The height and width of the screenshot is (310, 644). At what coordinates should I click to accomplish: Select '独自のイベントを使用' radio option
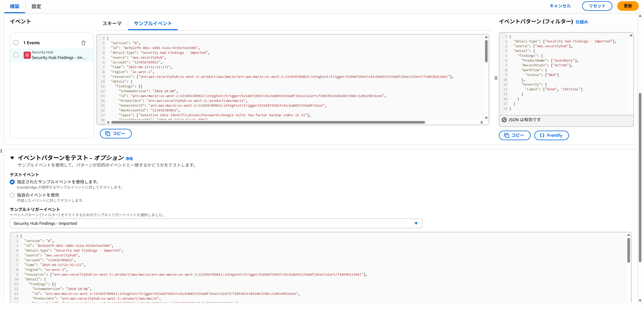click(x=12, y=195)
